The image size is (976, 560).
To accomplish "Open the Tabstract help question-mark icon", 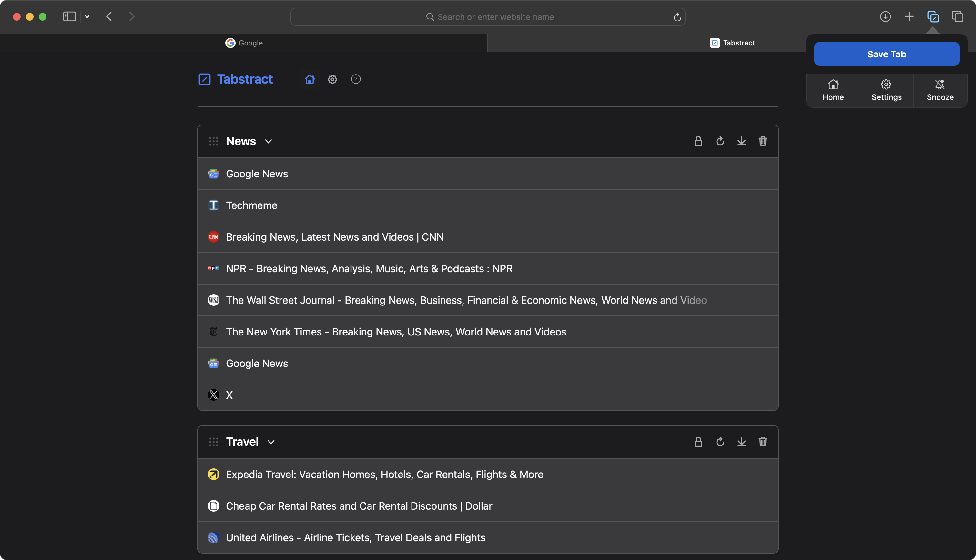I will click(x=355, y=79).
